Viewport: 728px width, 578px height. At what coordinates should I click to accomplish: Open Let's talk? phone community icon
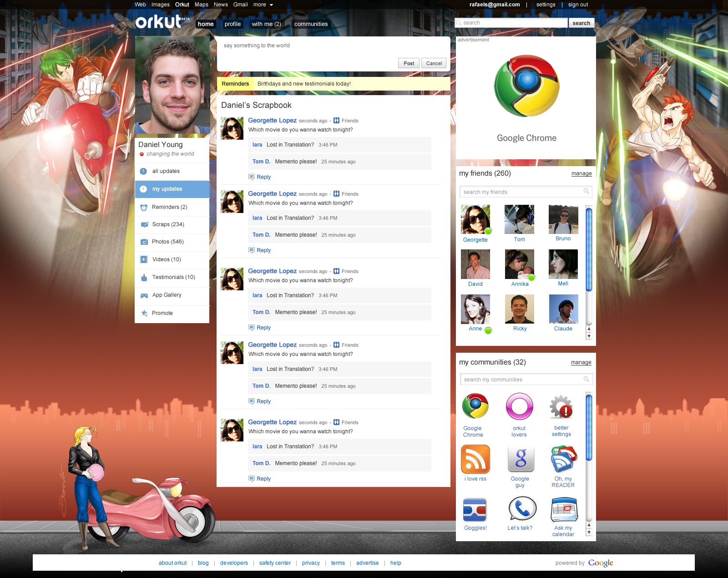[522, 508]
